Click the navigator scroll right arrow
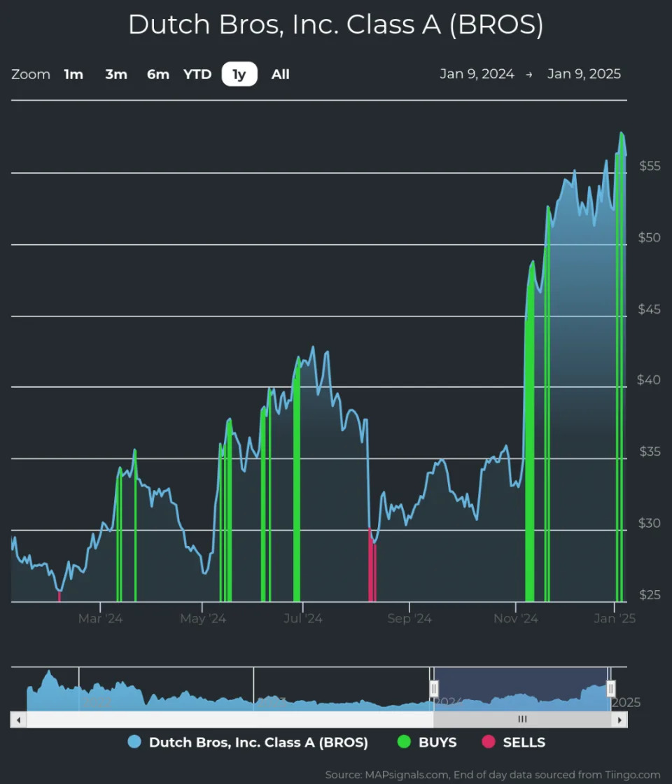Image resolution: width=672 pixels, height=784 pixels. pos(619,720)
